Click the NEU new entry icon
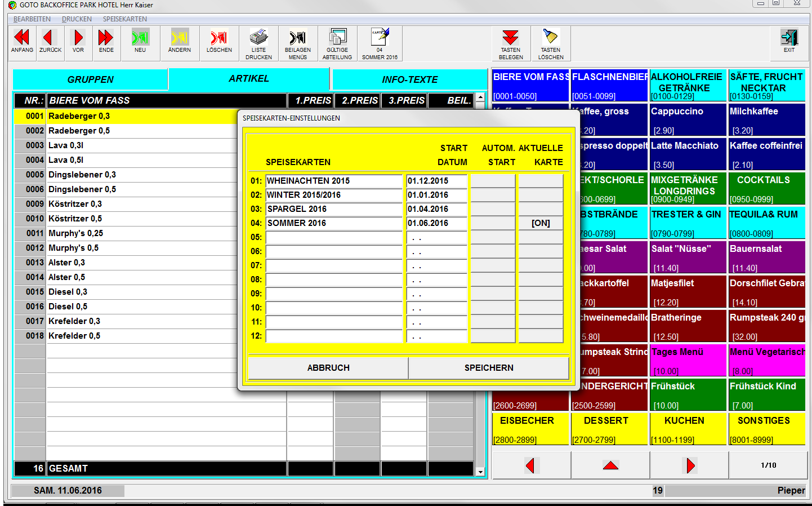812x506 pixels. 140,38
